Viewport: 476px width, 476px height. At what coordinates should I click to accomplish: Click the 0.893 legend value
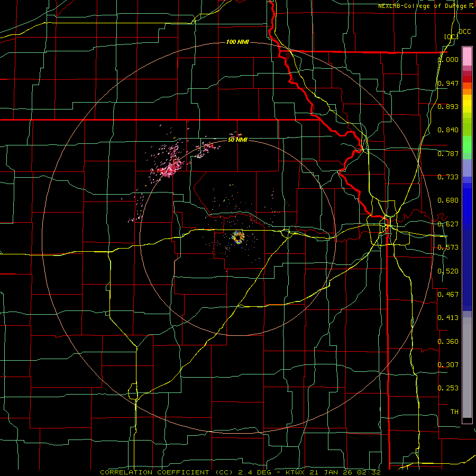[448, 106]
